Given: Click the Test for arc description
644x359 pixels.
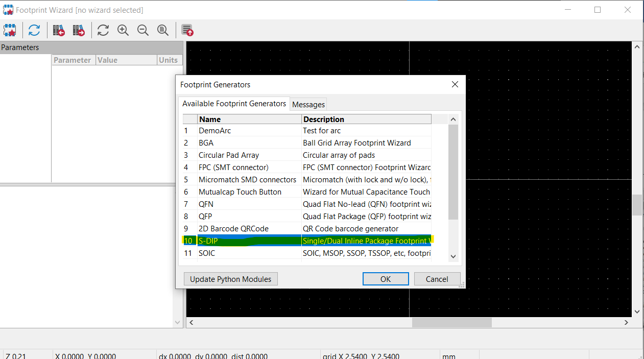Looking at the screenshot, I should click(x=322, y=130).
